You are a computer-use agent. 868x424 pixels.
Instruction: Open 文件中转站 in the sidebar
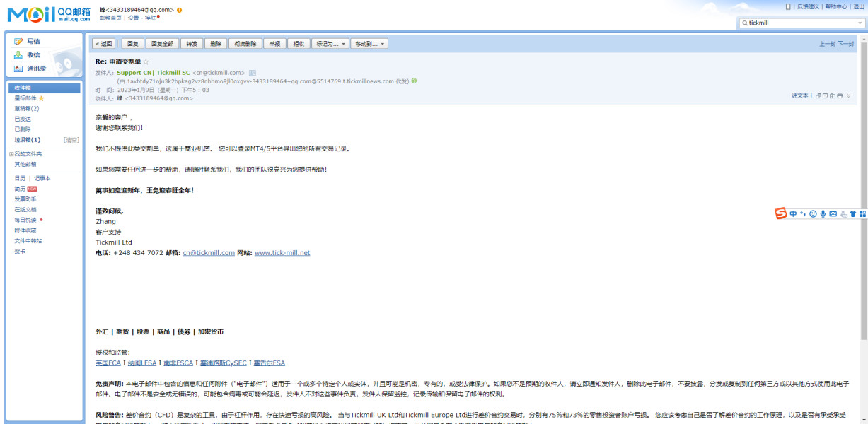pos(28,240)
